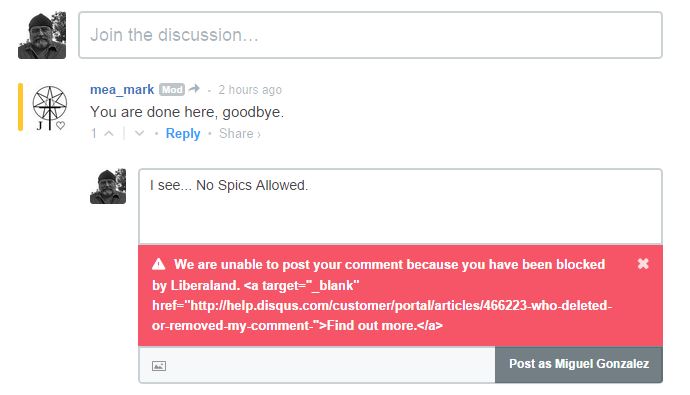Open mea_mark's compass star avatar

50,108
